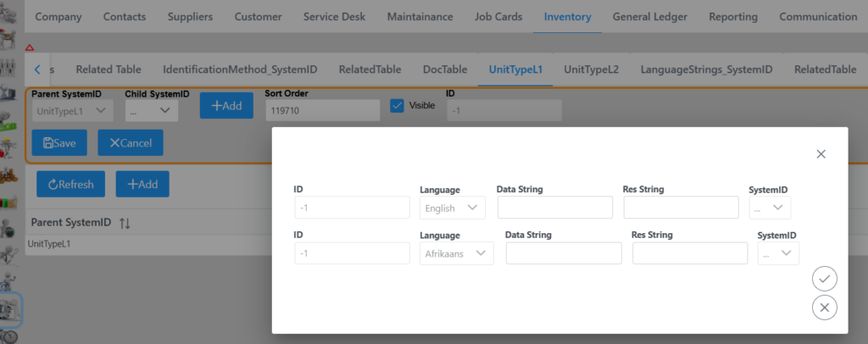
Task: Click the Sort Order input field
Action: pyautogui.click(x=322, y=110)
